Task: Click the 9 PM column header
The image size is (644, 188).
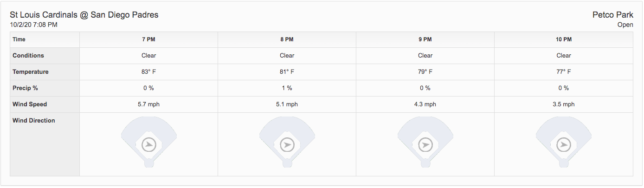Action: (x=425, y=40)
